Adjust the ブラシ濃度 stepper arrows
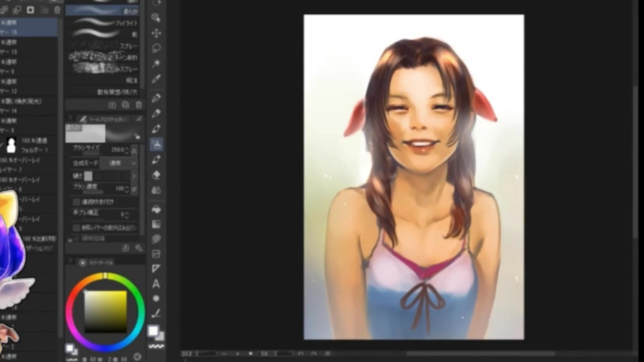Image resolution: width=644 pixels, height=362 pixels. click(x=127, y=189)
